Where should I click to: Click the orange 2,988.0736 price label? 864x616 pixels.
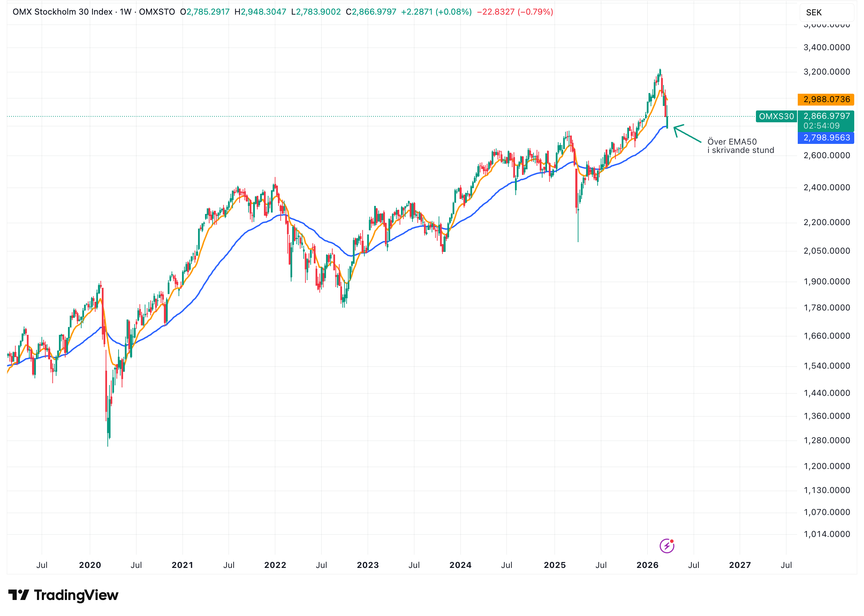826,99
